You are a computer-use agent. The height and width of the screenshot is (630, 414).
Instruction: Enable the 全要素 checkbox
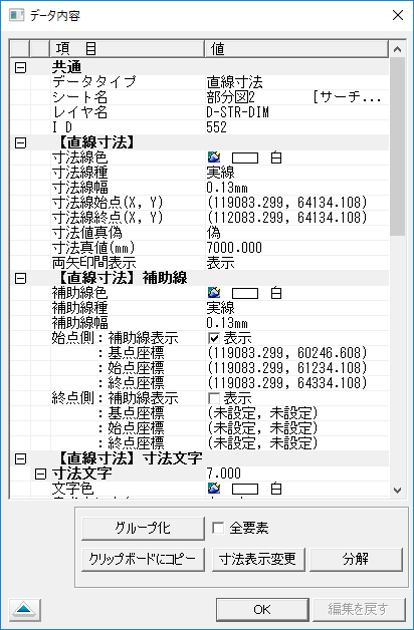[x=218, y=528]
